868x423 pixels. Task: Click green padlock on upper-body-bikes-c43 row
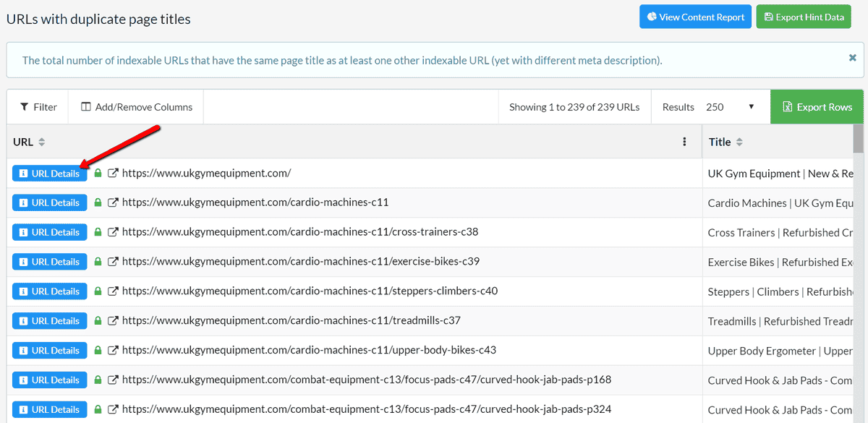98,350
